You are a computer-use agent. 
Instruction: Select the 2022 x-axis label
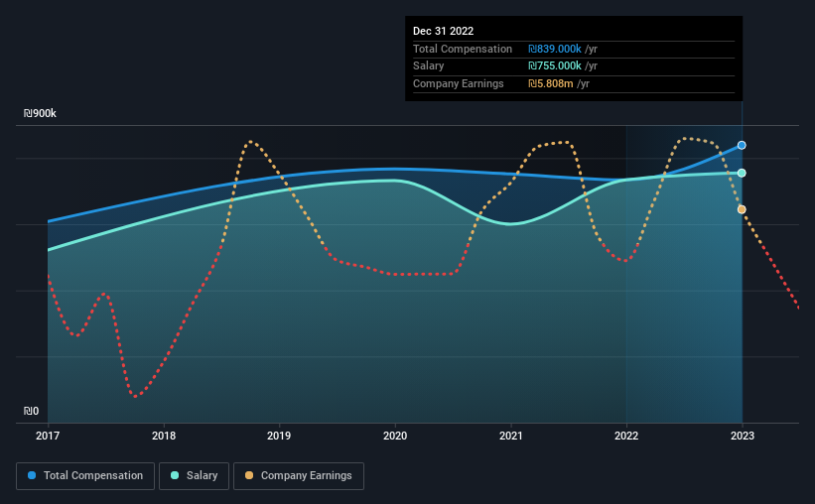click(626, 436)
